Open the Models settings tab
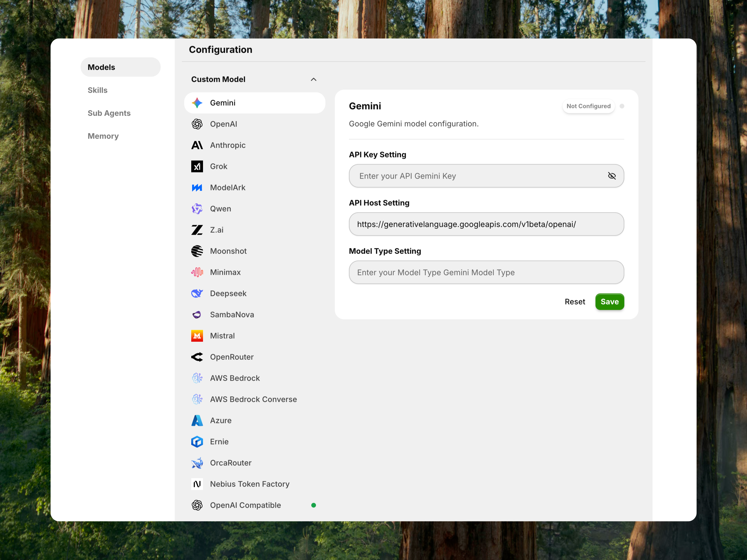 121,67
